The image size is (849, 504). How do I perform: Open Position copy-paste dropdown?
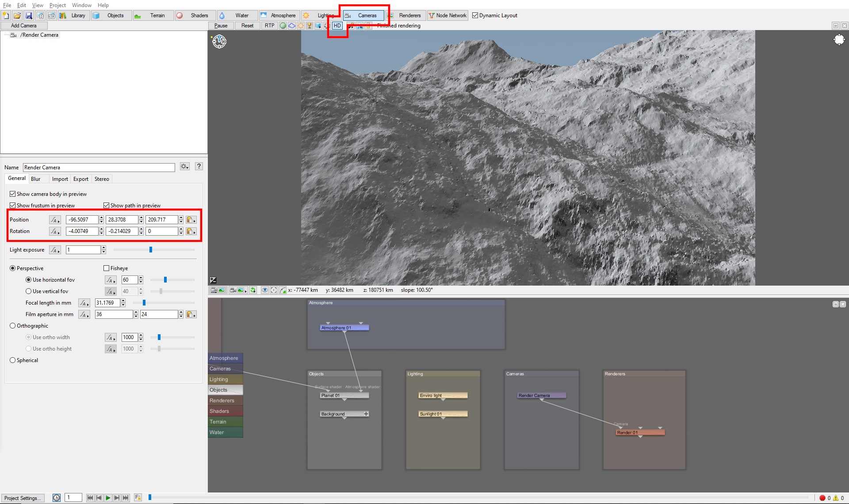(191, 220)
